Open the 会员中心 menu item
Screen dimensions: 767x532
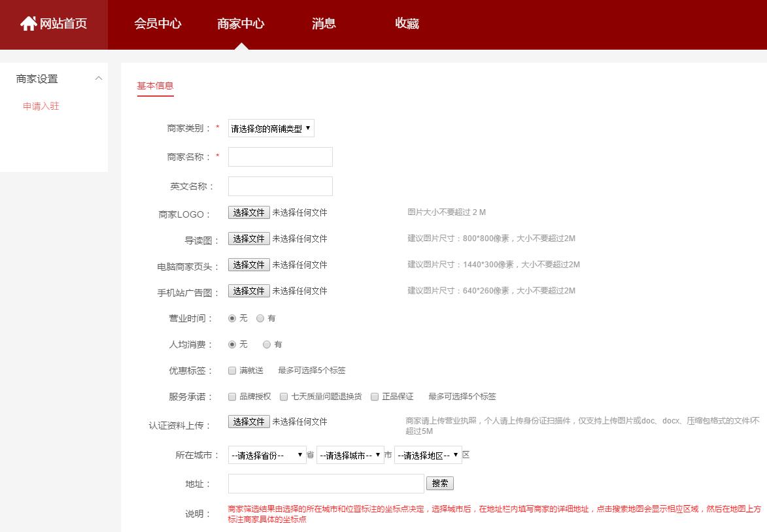(x=157, y=24)
